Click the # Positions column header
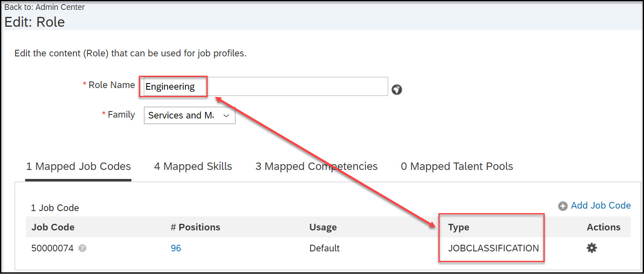Image resolution: width=644 pixels, height=274 pixels. (x=195, y=227)
